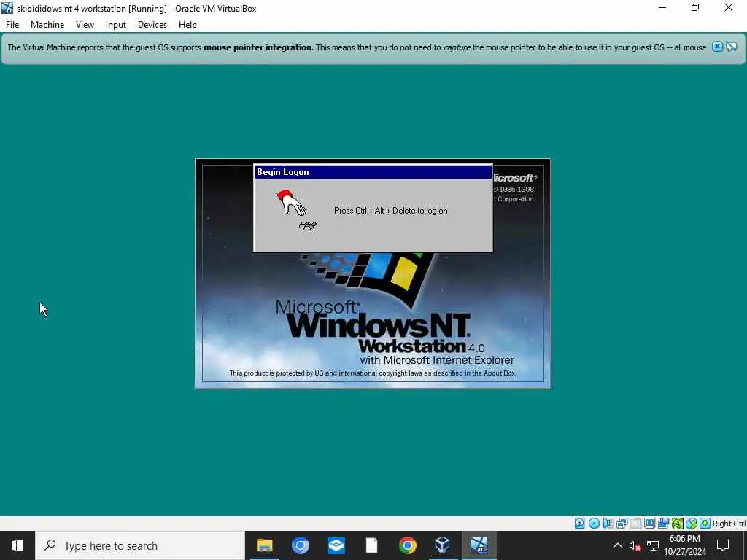Open VirtualBox Manager cube taskbar icon
This screenshot has width=747, height=560.
443,545
